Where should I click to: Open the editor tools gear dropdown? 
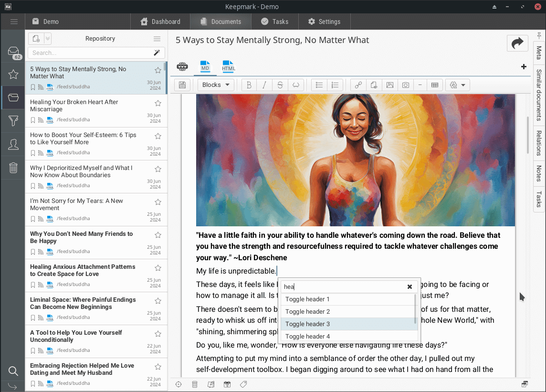tap(457, 85)
